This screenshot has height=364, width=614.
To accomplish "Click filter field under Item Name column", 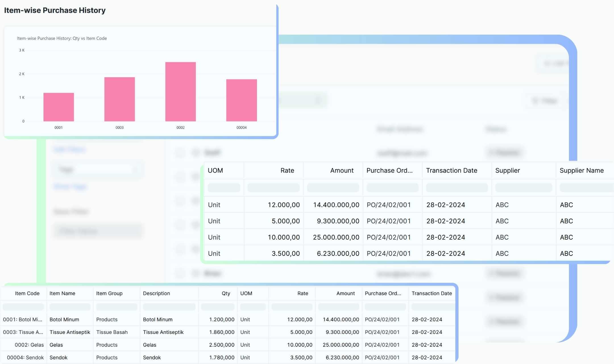I will click(70, 307).
